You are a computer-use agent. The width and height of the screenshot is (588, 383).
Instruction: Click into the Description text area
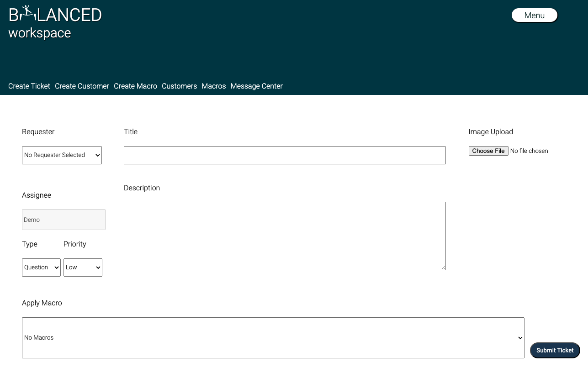(285, 236)
